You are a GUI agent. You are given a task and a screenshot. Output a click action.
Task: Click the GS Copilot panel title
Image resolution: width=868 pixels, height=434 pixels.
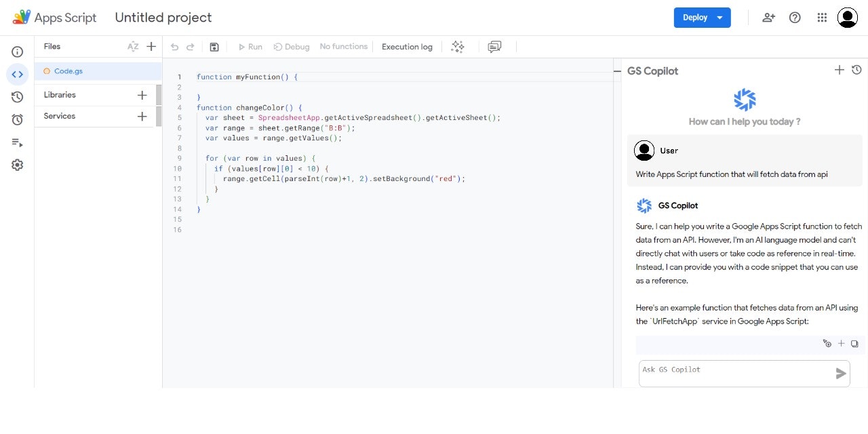click(x=652, y=71)
